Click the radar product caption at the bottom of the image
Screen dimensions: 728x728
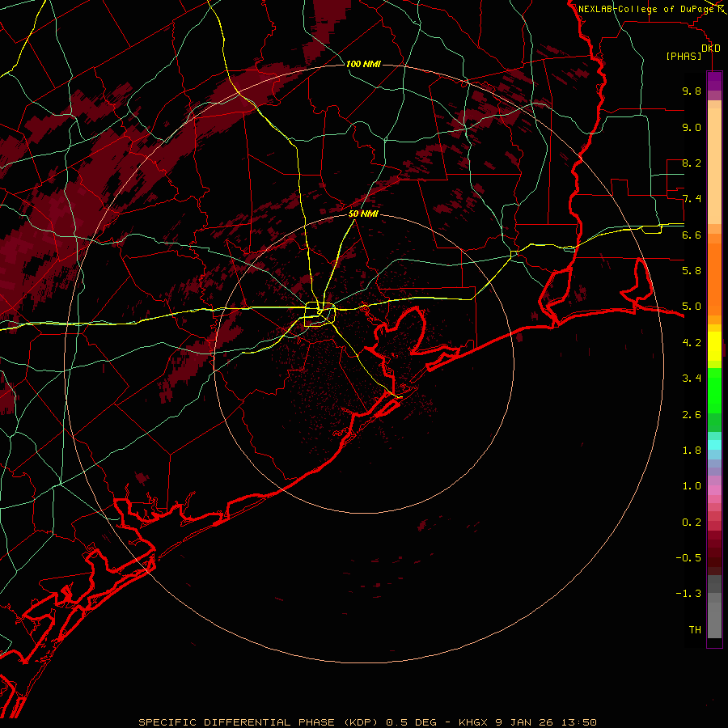367,722
